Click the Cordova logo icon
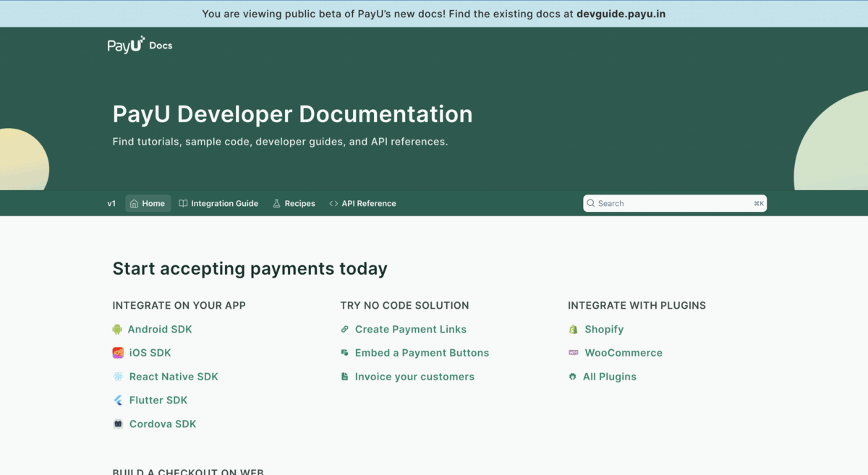 (x=118, y=424)
